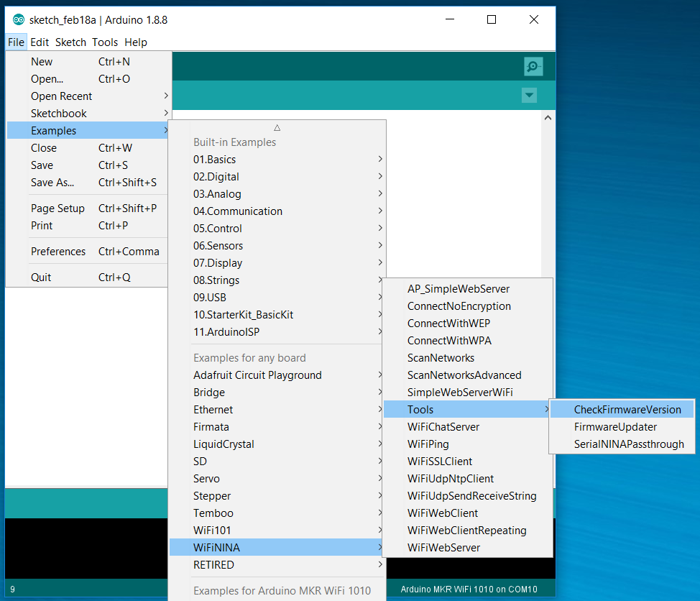
Task: Select CheckFirmwareVersion example
Action: coord(627,410)
